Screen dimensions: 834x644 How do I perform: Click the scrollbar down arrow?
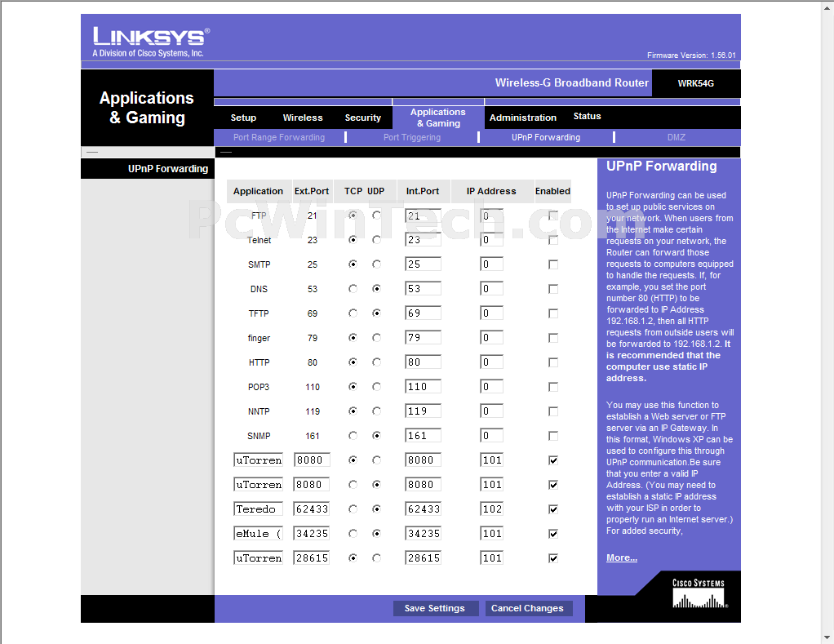click(828, 637)
